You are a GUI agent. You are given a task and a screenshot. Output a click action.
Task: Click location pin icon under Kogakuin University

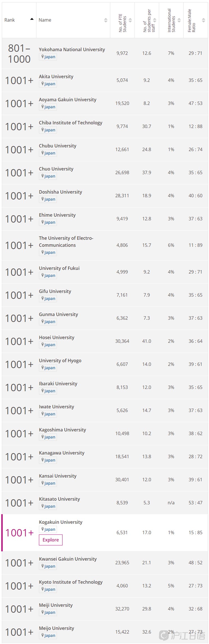(x=42, y=529)
